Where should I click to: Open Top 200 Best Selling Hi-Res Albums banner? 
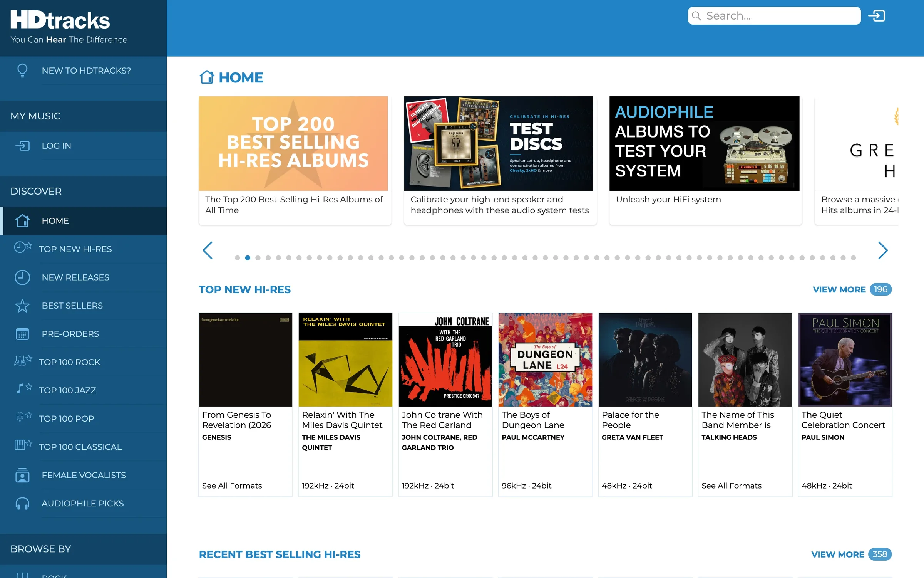(x=293, y=143)
